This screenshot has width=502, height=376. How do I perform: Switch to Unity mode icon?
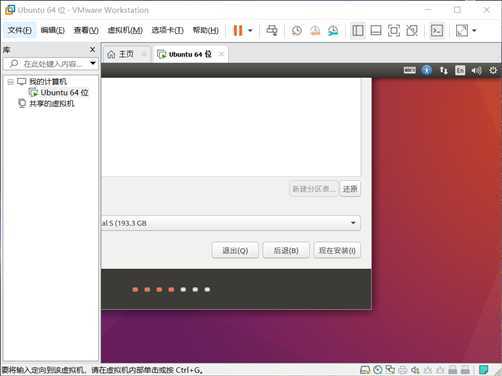(412, 31)
